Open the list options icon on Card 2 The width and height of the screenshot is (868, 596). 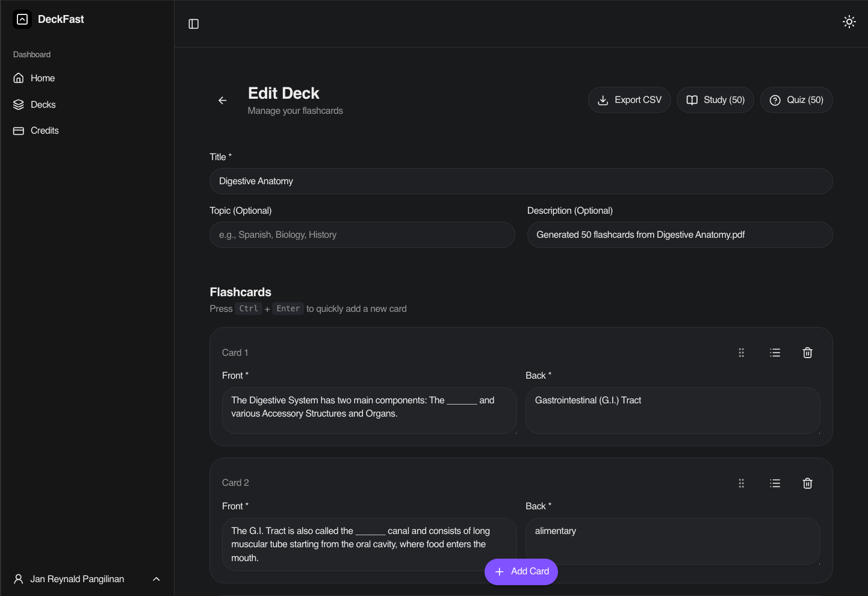click(x=775, y=483)
